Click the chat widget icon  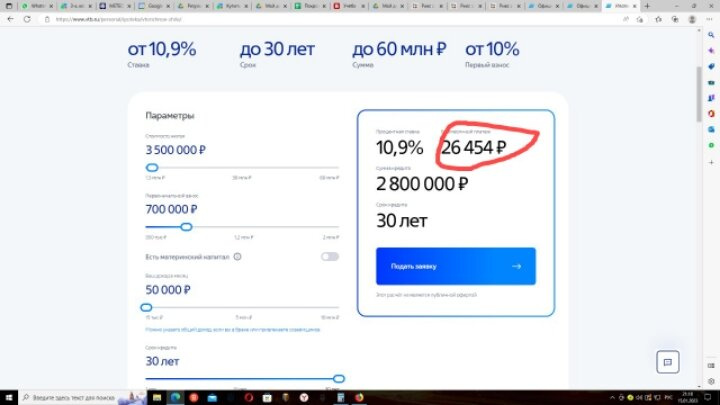point(668,362)
